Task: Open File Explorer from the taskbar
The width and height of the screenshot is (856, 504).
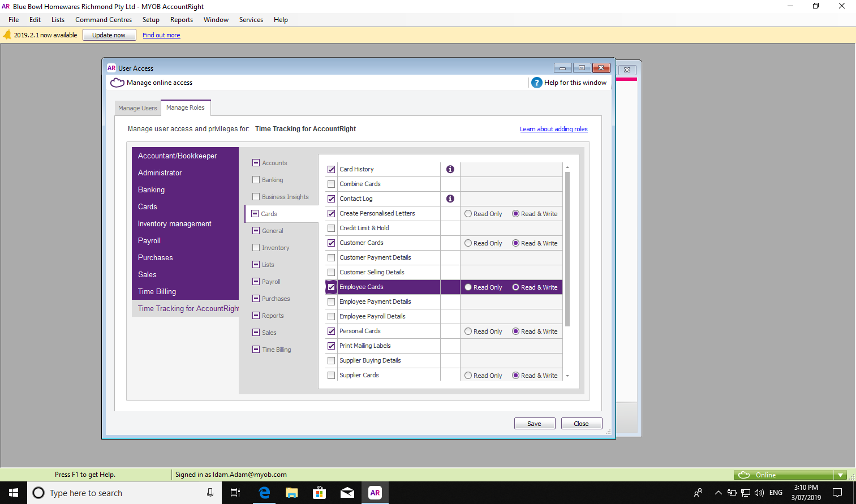Action: 291,493
